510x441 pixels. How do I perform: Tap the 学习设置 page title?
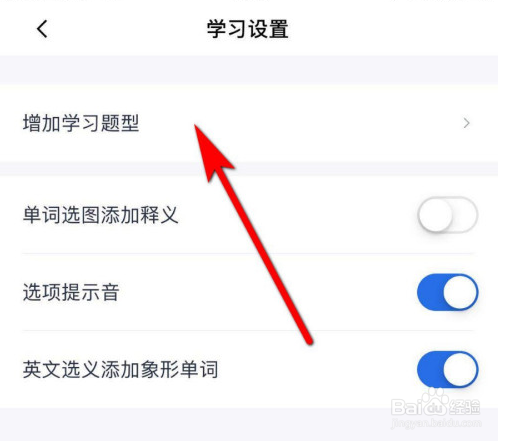[x=247, y=29]
